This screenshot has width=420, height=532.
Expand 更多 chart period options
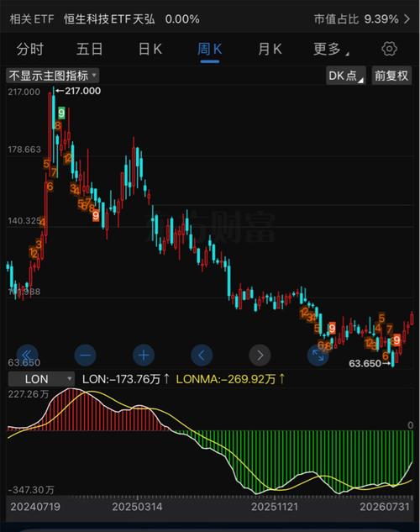click(x=330, y=50)
